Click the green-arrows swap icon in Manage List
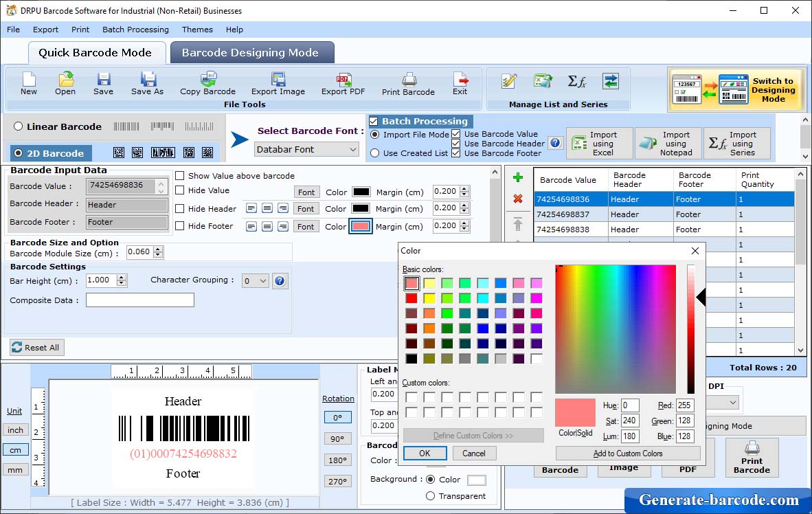812x514 pixels. click(611, 81)
